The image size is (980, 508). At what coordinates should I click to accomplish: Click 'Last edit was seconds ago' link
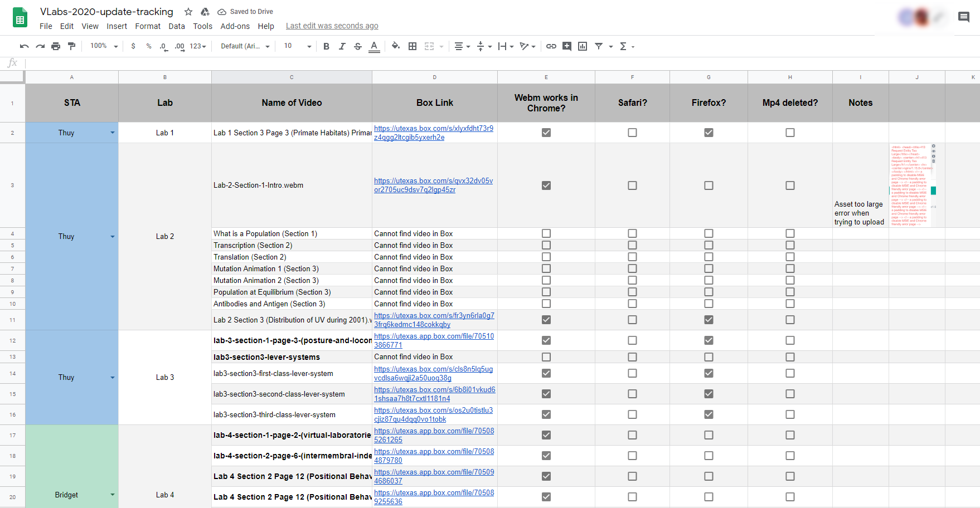pyautogui.click(x=332, y=26)
